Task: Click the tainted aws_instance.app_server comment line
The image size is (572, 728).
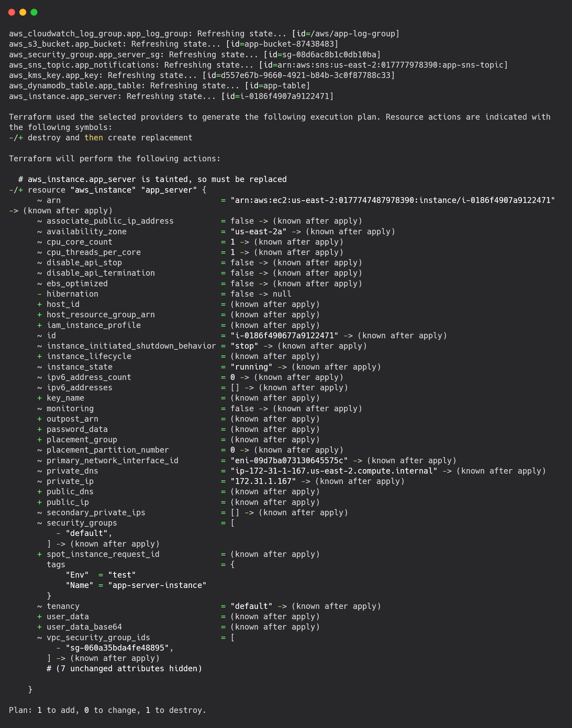Action: click(152, 180)
